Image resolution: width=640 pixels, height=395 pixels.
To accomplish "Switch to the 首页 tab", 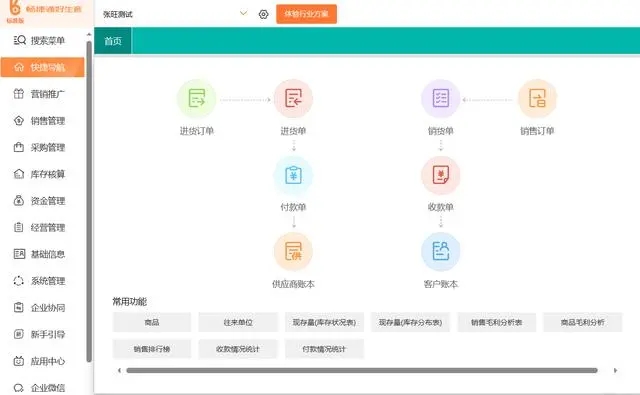I will coord(113,41).
